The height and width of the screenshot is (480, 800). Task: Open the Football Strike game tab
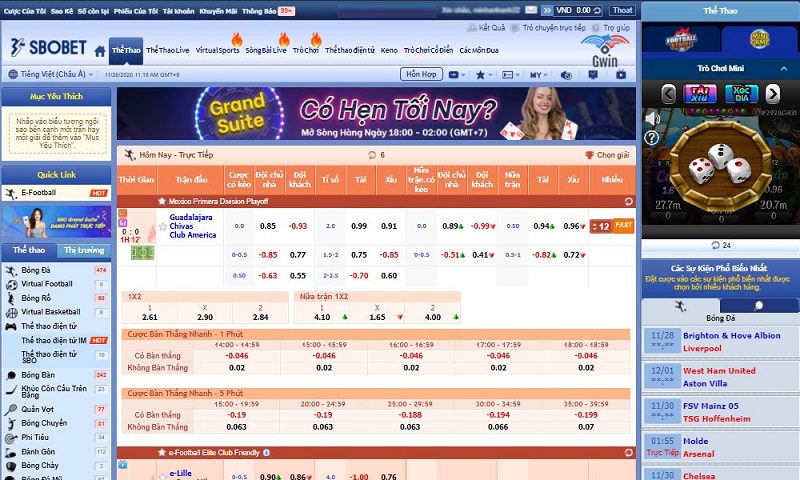tap(681, 39)
